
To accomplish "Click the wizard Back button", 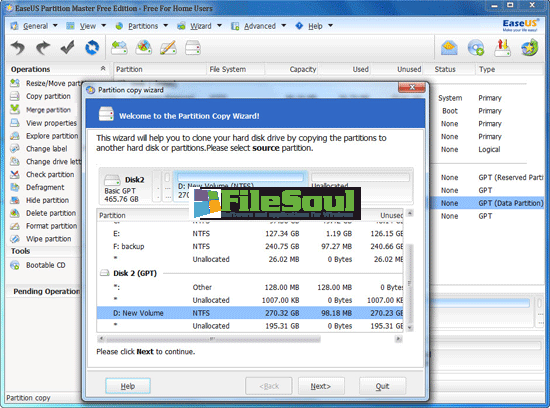I will (x=269, y=386).
